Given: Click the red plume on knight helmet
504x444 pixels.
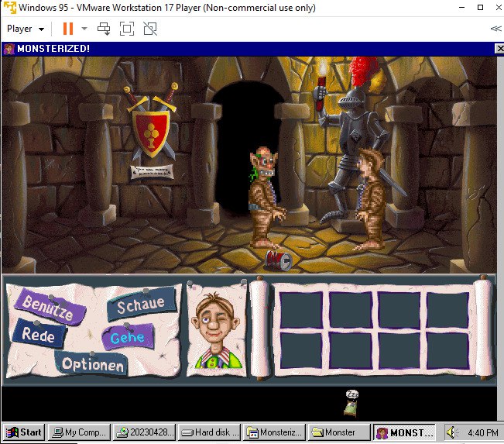Looking at the screenshot, I should 362,71.
